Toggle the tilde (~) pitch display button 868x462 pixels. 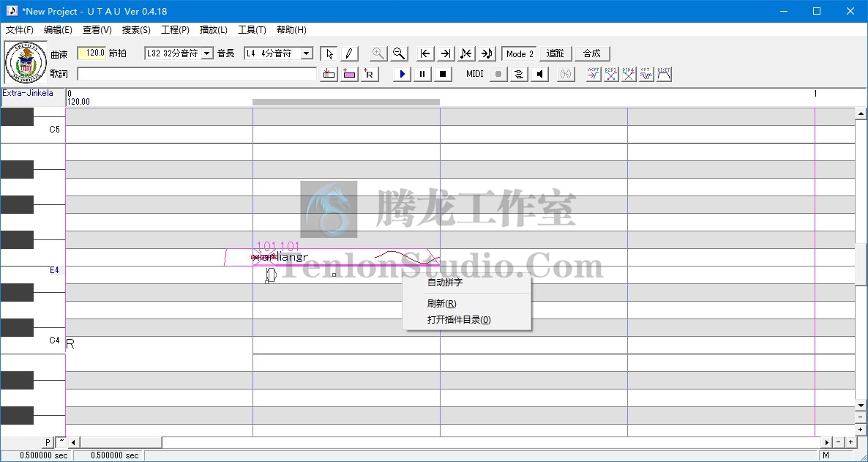click(x=60, y=442)
